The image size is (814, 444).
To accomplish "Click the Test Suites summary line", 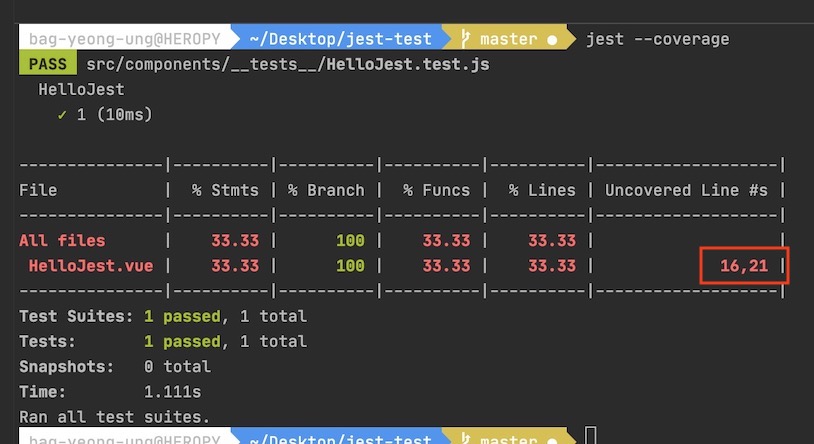I will 163,316.
